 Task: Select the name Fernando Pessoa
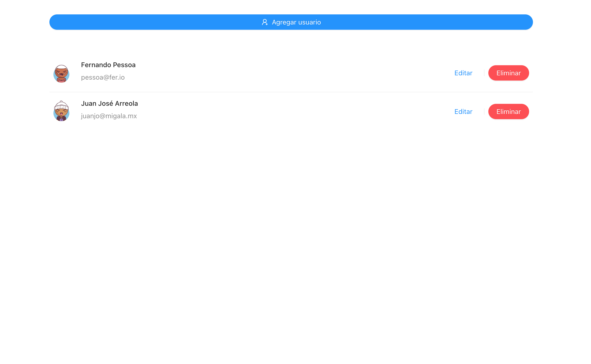point(108,65)
